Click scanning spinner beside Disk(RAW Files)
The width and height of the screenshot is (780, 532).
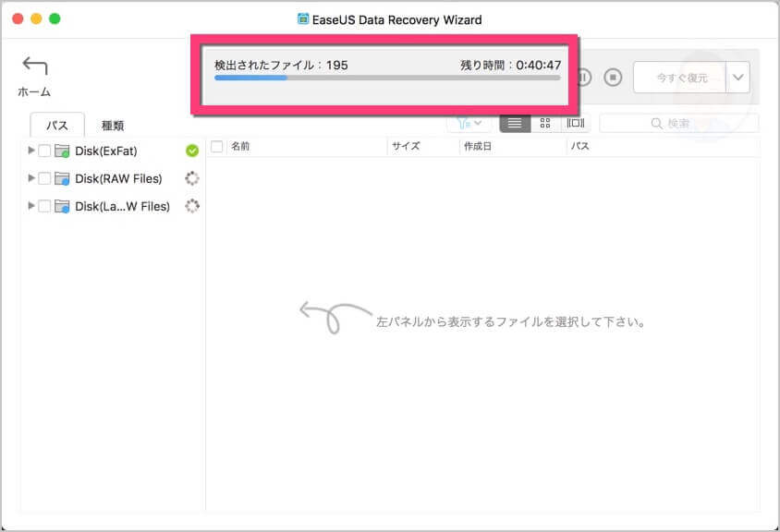point(192,178)
